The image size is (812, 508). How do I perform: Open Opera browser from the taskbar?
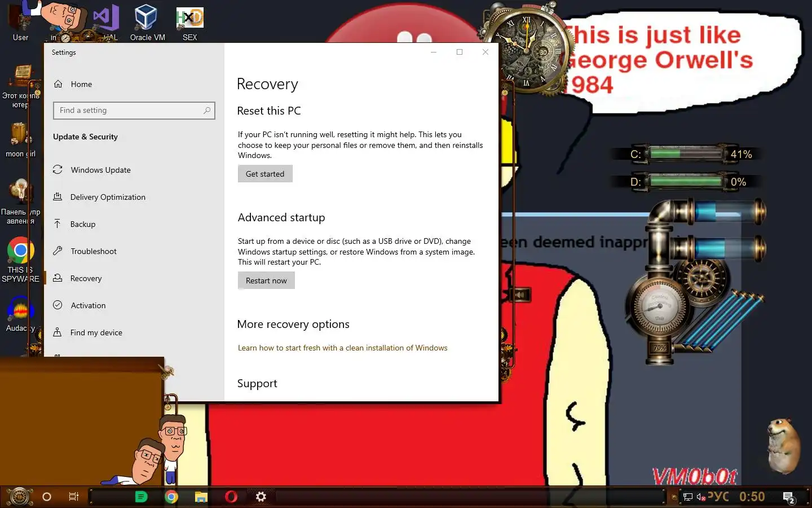coord(231,497)
